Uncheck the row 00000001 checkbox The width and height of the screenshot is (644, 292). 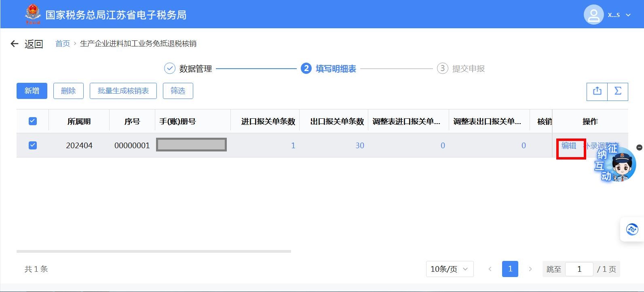click(x=33, y=145)
